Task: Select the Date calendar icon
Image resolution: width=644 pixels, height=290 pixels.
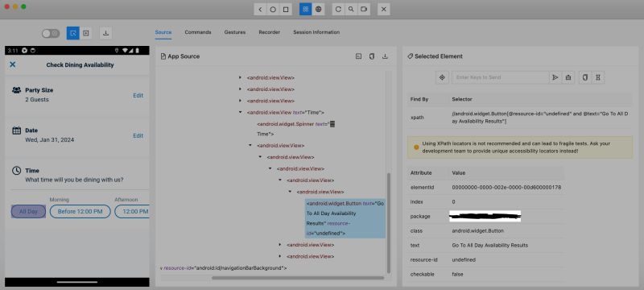Action: coord(16,130)
